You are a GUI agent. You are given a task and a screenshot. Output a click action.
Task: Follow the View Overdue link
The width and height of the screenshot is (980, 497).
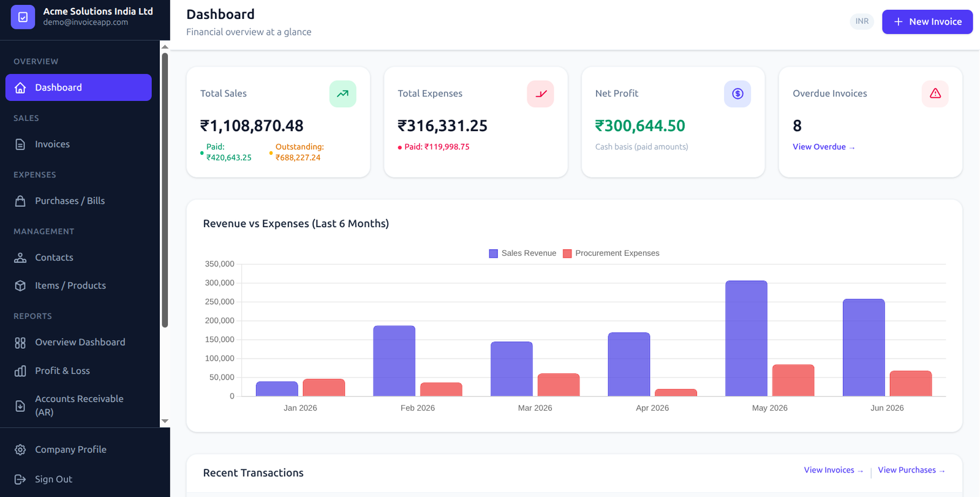823,147
